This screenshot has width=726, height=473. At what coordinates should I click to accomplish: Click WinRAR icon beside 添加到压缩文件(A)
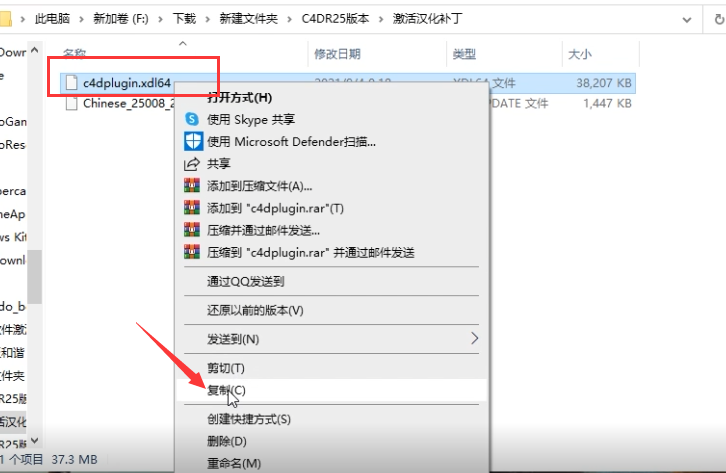click(192, 186)
